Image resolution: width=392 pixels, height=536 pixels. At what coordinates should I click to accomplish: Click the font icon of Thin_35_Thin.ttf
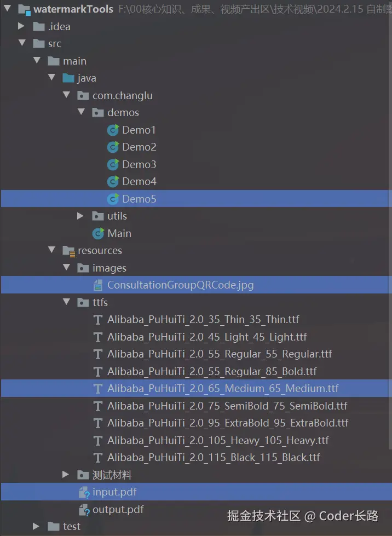point(99,320)
